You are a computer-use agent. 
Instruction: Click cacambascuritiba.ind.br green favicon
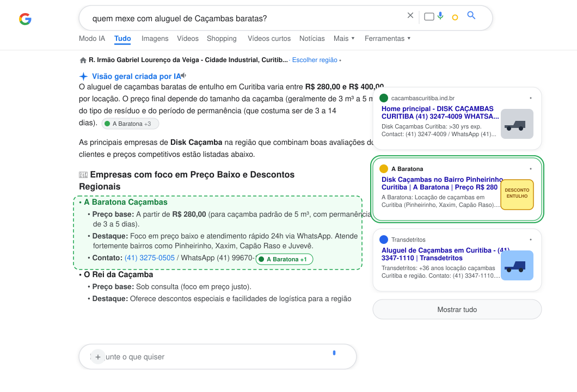(384, 98)
